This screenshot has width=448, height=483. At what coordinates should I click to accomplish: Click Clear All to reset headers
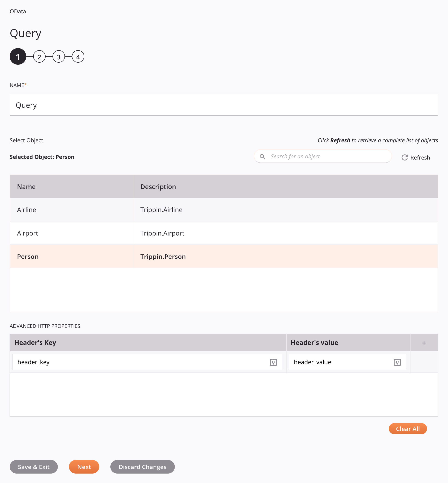(408, 429)
